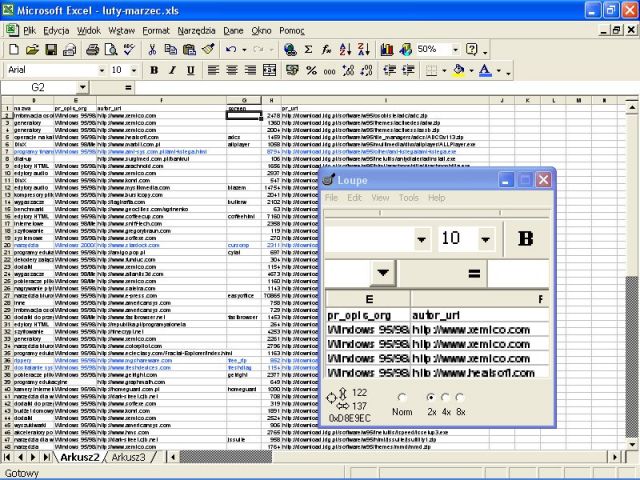This screenshot has height=480, width=640.
Task: Open the Plik menu
Action: 29,31
